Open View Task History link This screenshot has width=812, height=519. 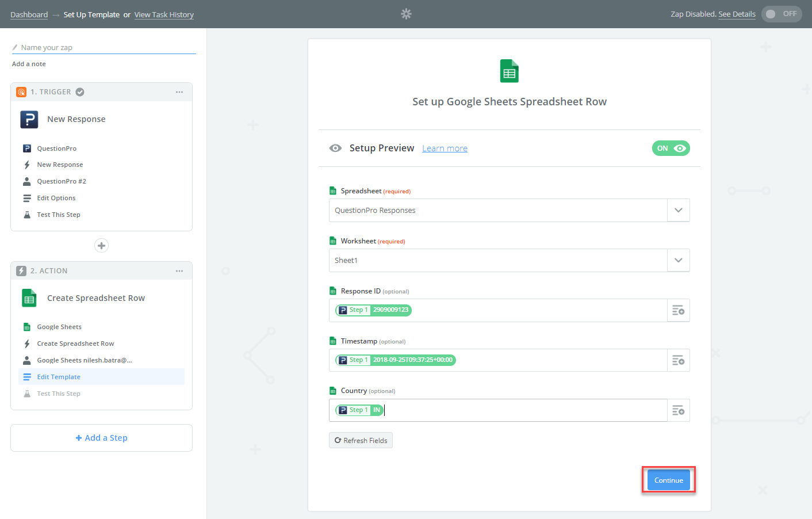[x=164, y=15]
